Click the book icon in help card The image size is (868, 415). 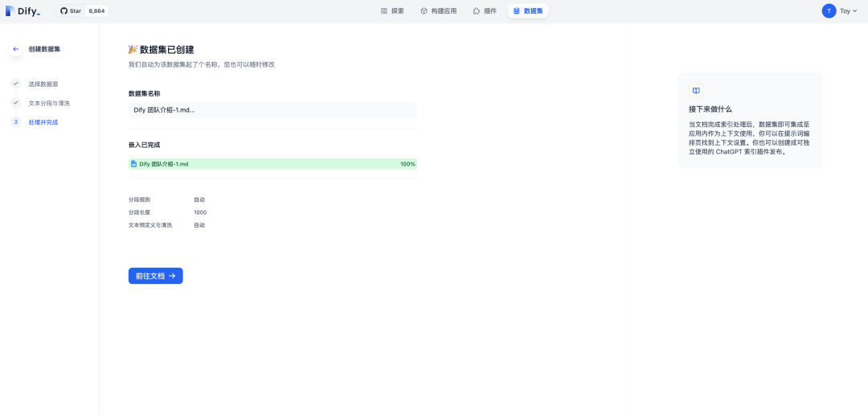(x=696, y=91)
